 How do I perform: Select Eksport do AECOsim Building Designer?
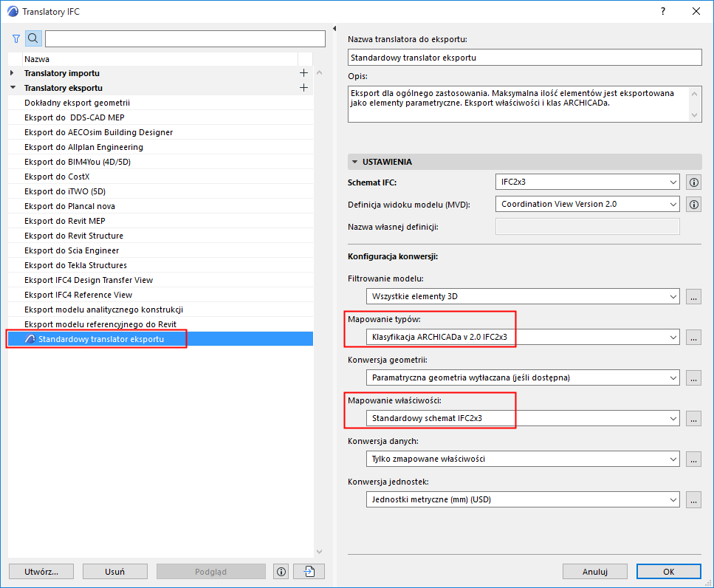pos(160,132)
